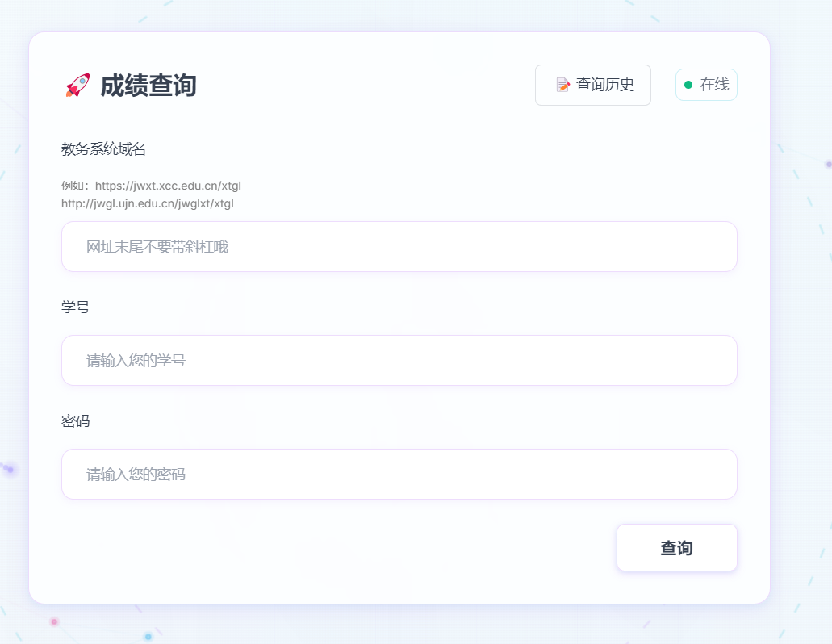
Task: Focus the 教务系统域名 URL input field
Action: point(399,247)
